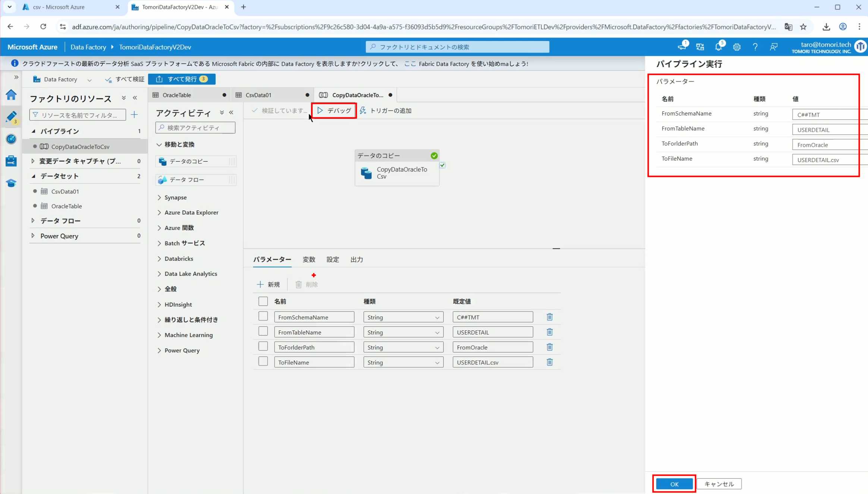Toggle the select-all parameters header checkbox
Viewport: 868px width, 494px height.
263,301
